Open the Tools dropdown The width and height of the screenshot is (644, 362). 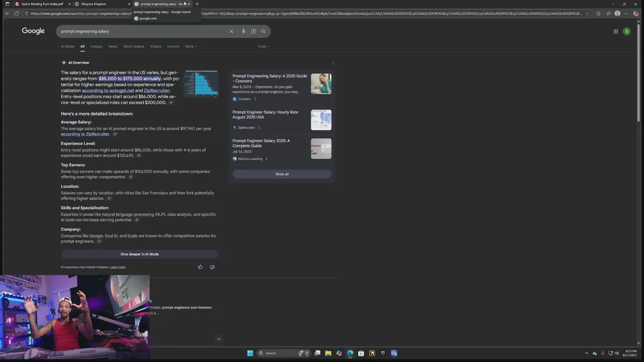coord(264,46)
